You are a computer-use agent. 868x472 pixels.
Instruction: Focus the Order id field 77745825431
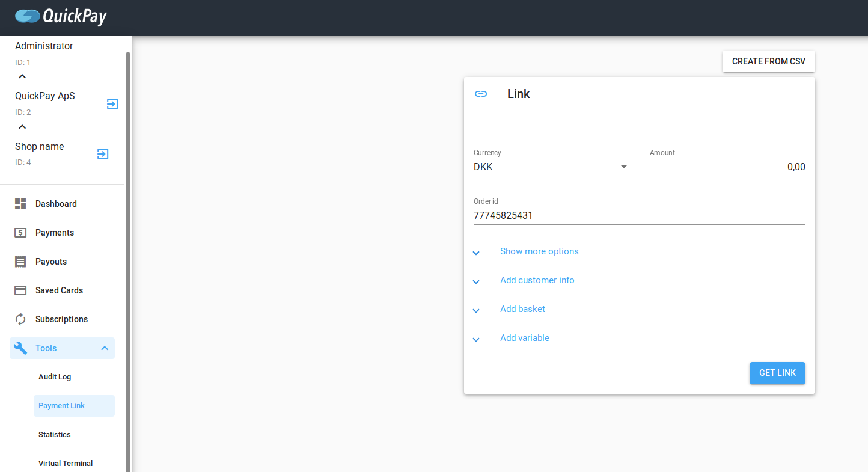(x=640, y=215)
